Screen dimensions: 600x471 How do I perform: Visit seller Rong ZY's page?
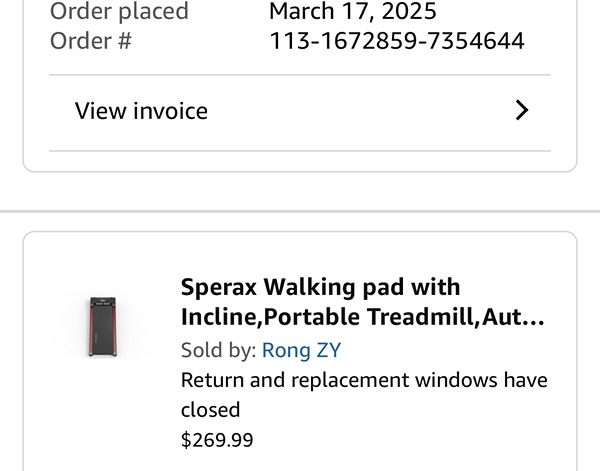click(301, 350)
